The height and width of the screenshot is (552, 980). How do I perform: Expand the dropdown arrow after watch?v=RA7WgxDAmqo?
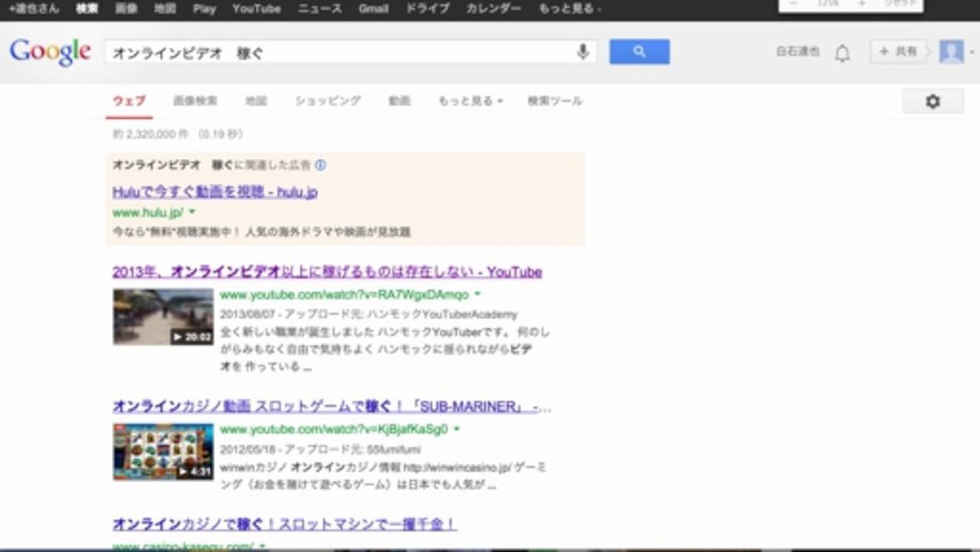477,294
